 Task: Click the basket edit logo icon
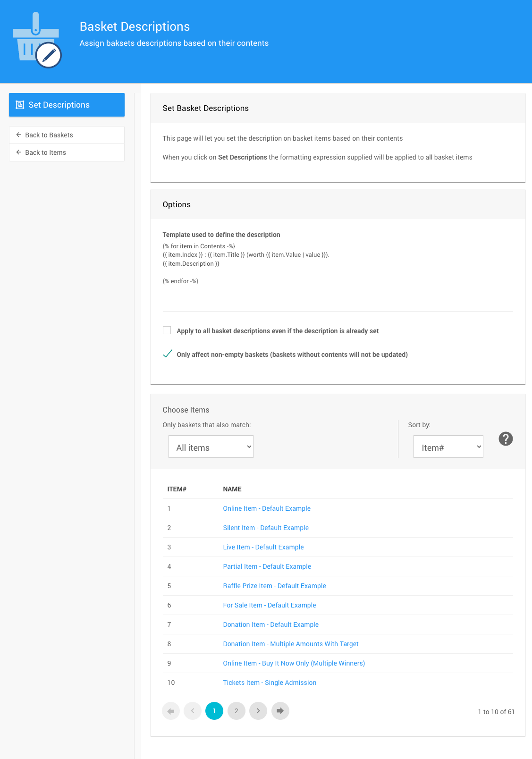[37, 42]
